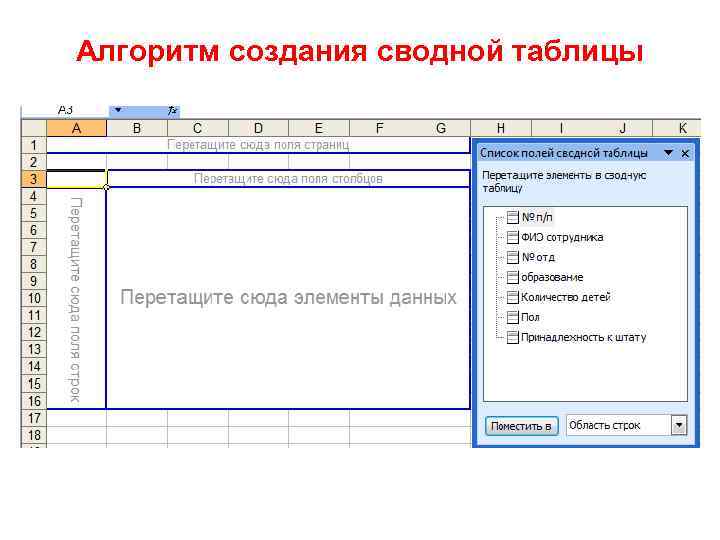This screenshot has width=720, height=540.
Task: Click the № п/п field name
Action: (537, 217)
